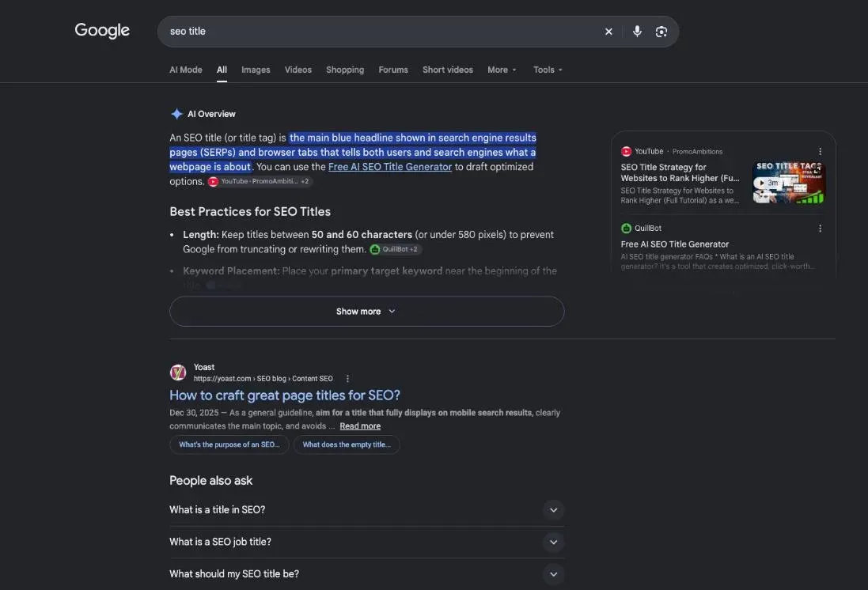Open more options beside Yoast URL
Screen dimensions: 868x590
(347, 379)
